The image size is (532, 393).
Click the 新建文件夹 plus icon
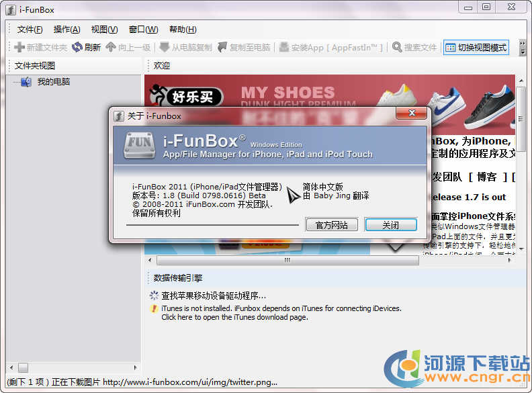[x=19, y=47]
